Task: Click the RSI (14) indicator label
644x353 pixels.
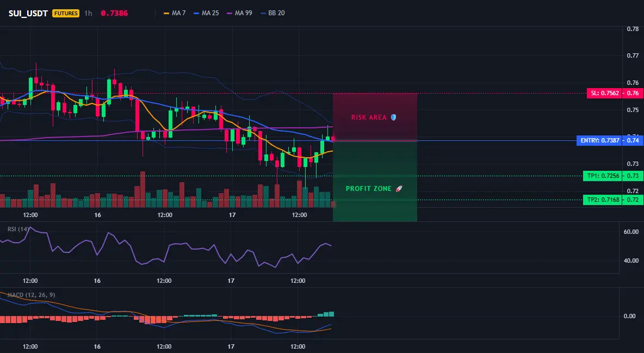Action: (18, 229)
